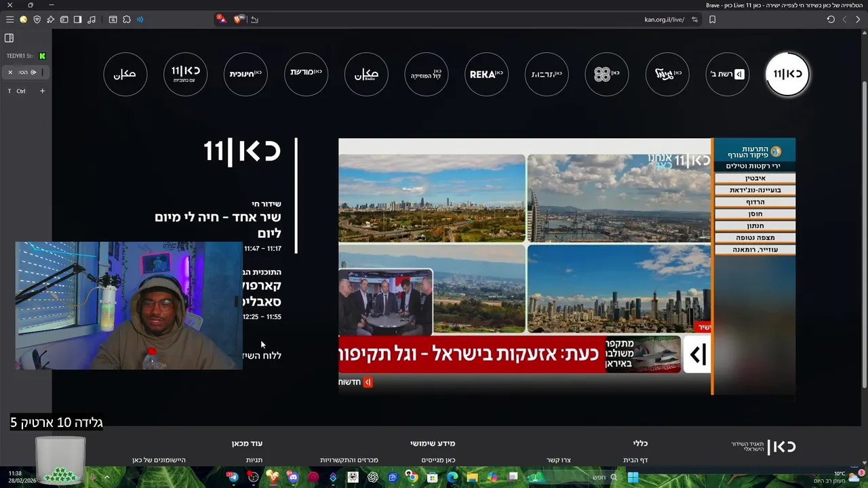This screenshot has width=868, height=488.
Task: Select the Kan 88 radio channel
Action: click(x=607, y=74)
